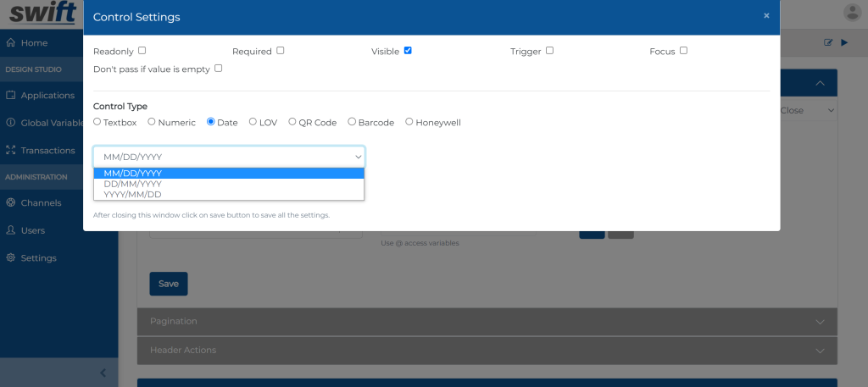Uncheck the Visible checkbox
Viewport: 868px width, 387px height.
(x=408, y=51)
